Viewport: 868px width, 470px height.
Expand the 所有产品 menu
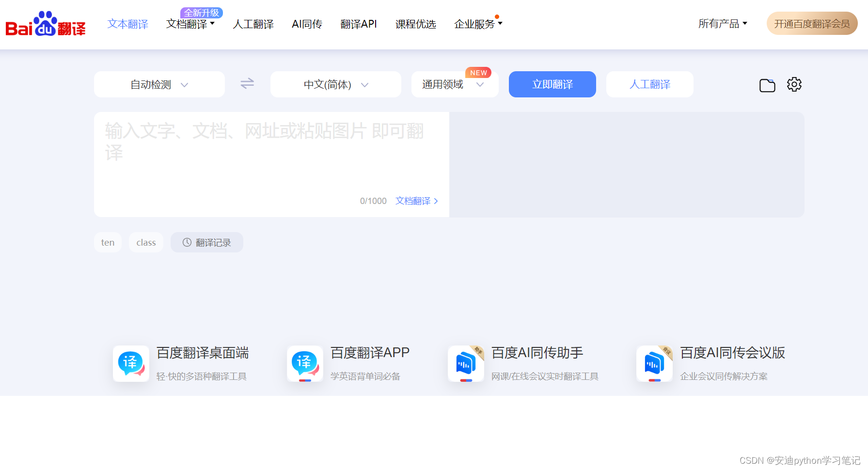click(x=723, y=24)
